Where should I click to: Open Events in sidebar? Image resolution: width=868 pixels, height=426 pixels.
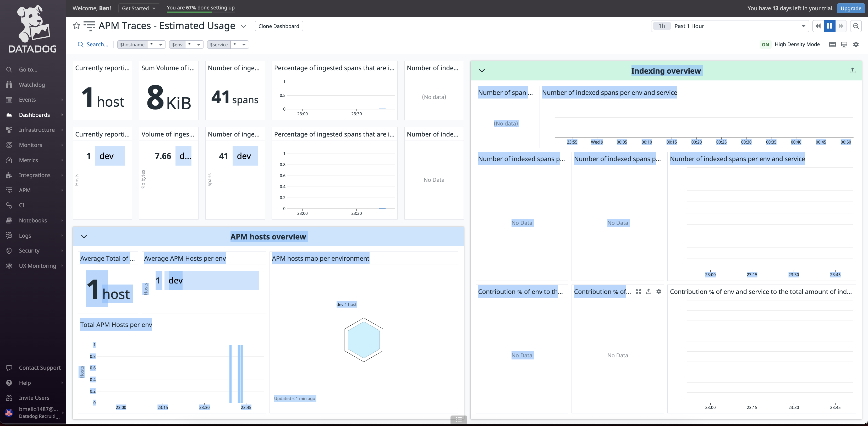coord(27,100)
